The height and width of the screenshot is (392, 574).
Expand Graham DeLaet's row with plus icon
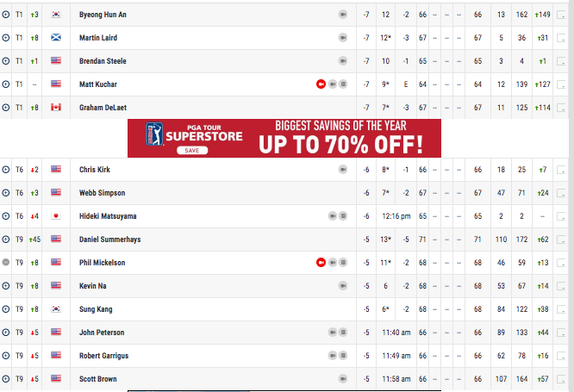pyautogui.click(x=6, y=107)
